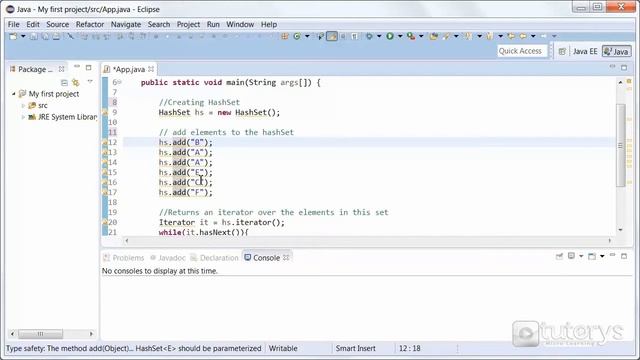Open the External Tools dropdown arrow
This screenshot has width=640, height=360.
coord(421,36)
